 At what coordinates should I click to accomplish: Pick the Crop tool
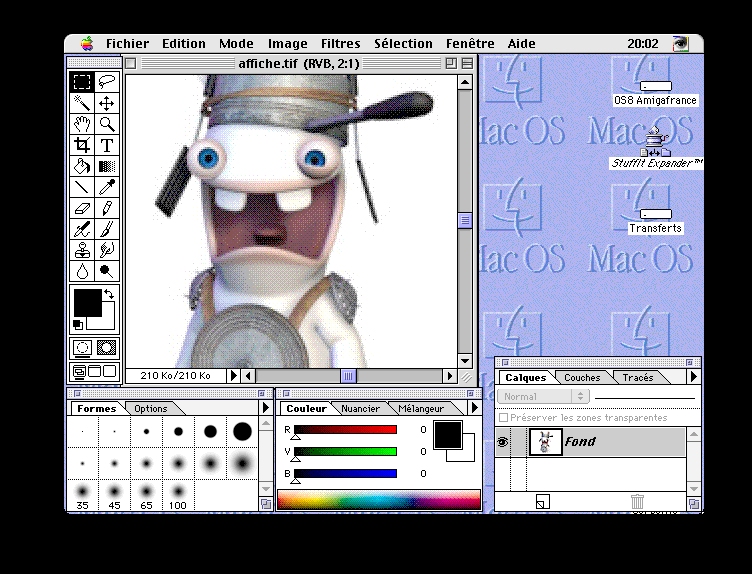83,146
